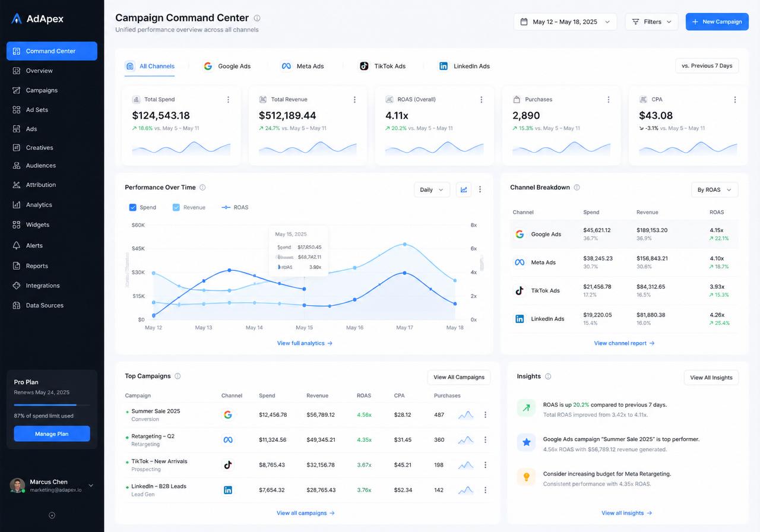
Task: Click the Alerts bell icon
Action: 16,245
